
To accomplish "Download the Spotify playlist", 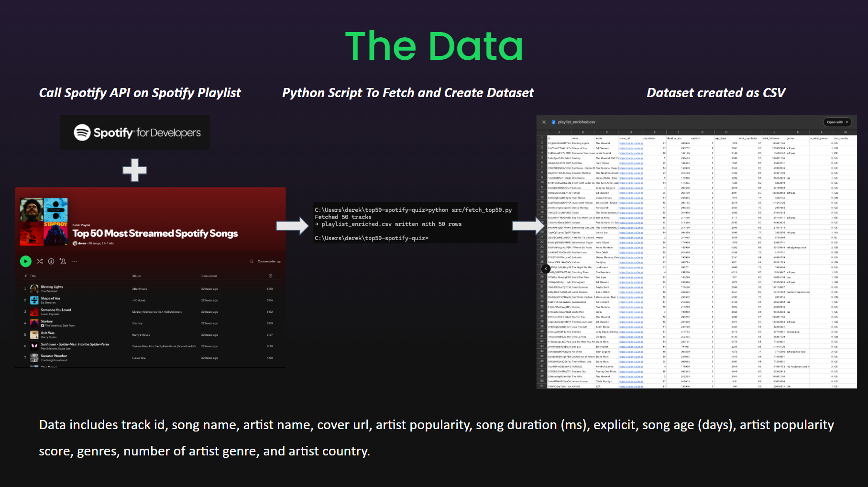I will pos(51,261).
